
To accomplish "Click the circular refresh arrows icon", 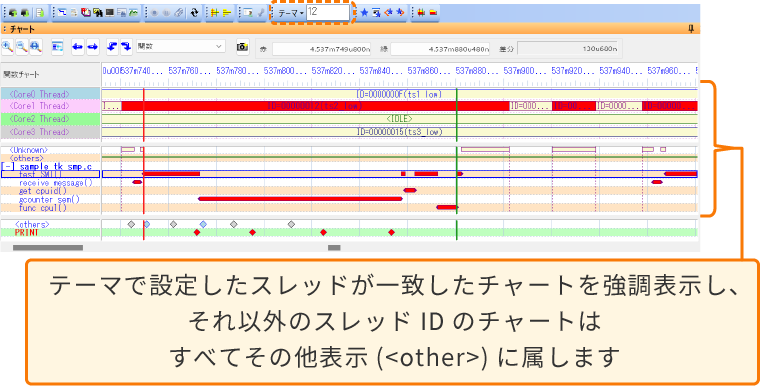I will pyautogui.click(x=194, y=13).
